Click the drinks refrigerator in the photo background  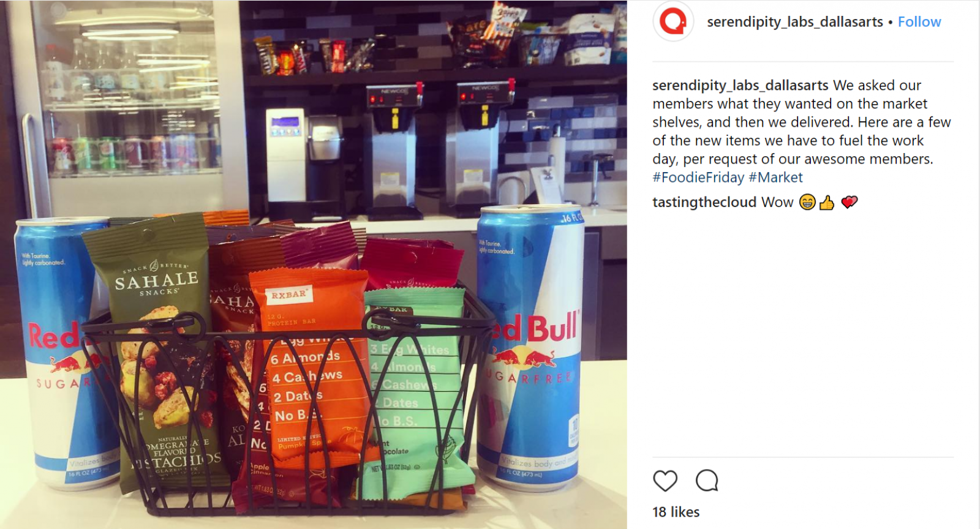(x=123, y=107)
